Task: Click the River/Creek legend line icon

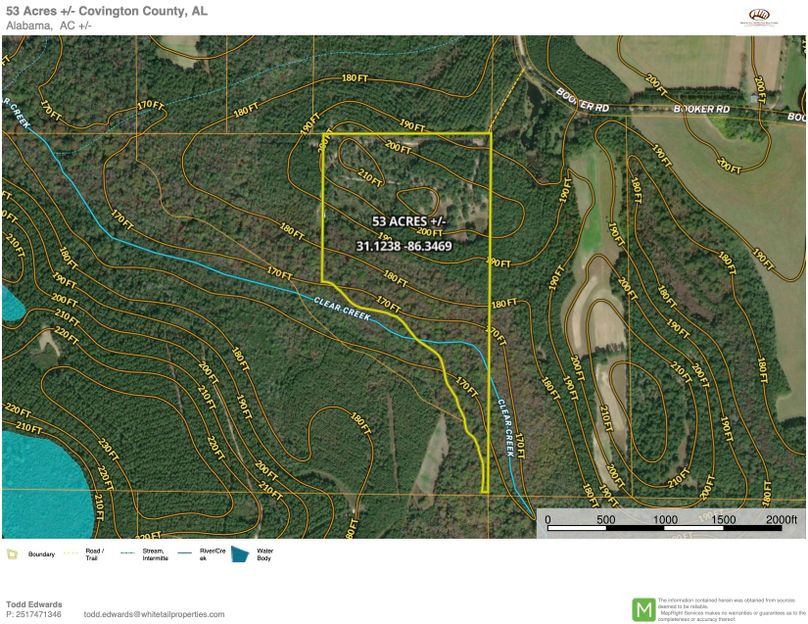Action: point(183,553)
